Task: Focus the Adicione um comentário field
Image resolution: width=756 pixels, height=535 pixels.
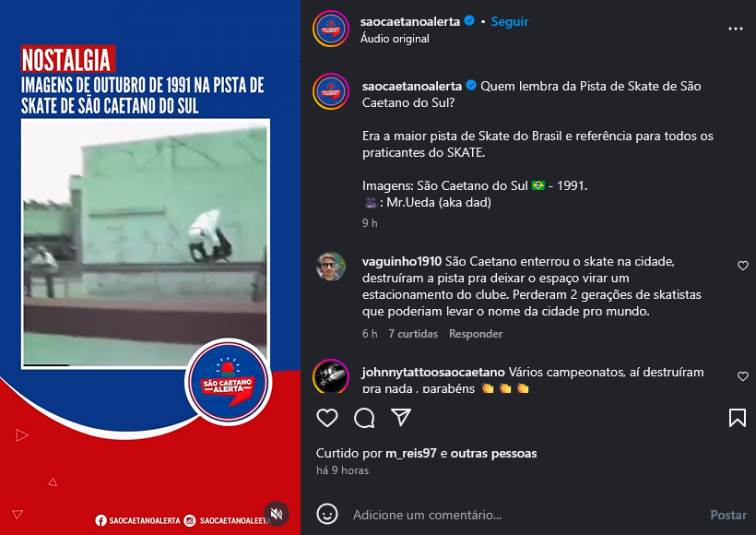Action: pos(526,515)
